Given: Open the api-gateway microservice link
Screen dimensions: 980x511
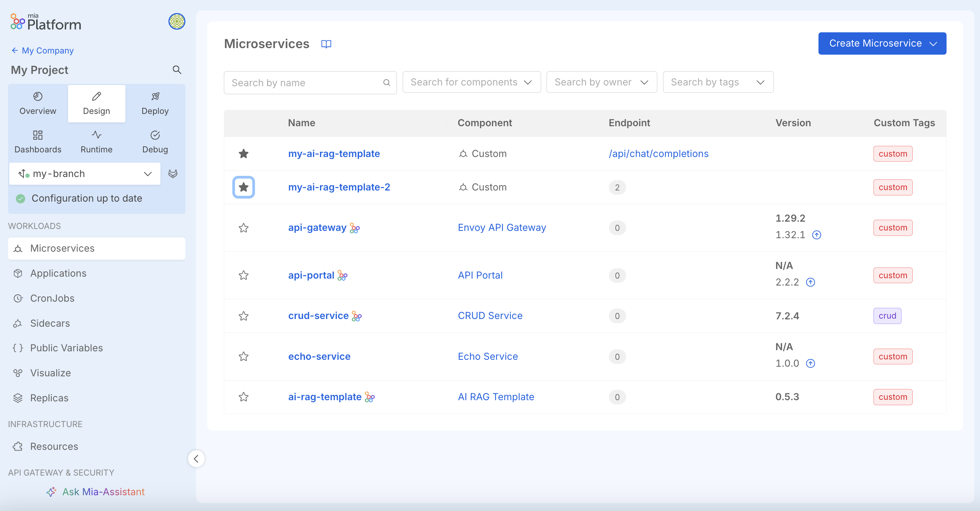Looking at the screenshot, I should (x=317, y=228).
